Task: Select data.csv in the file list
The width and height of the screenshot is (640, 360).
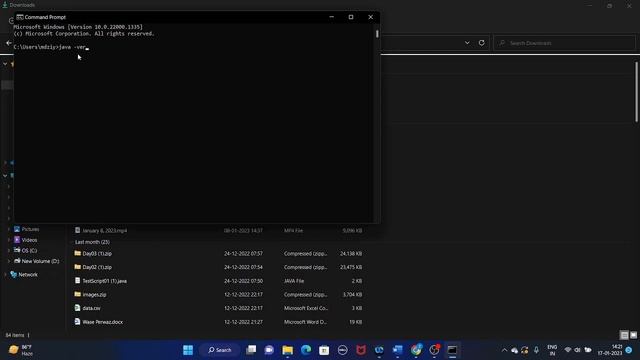Action: click(x=91, y=308)
